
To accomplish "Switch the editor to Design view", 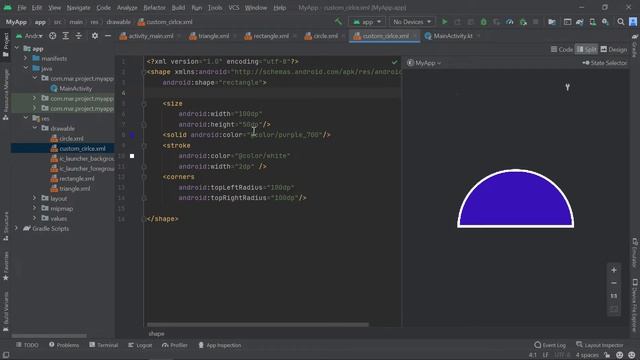I will 613,49.
